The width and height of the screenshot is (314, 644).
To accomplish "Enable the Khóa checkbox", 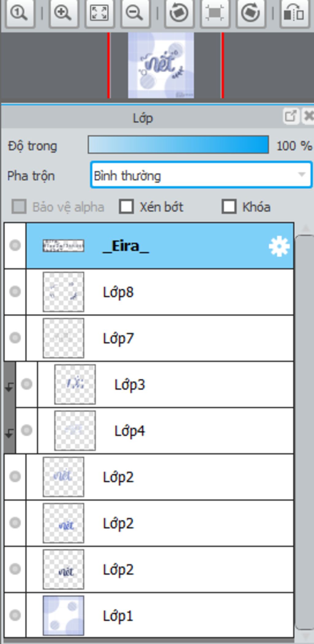I will pyautogui.click(x=229, y=207).
